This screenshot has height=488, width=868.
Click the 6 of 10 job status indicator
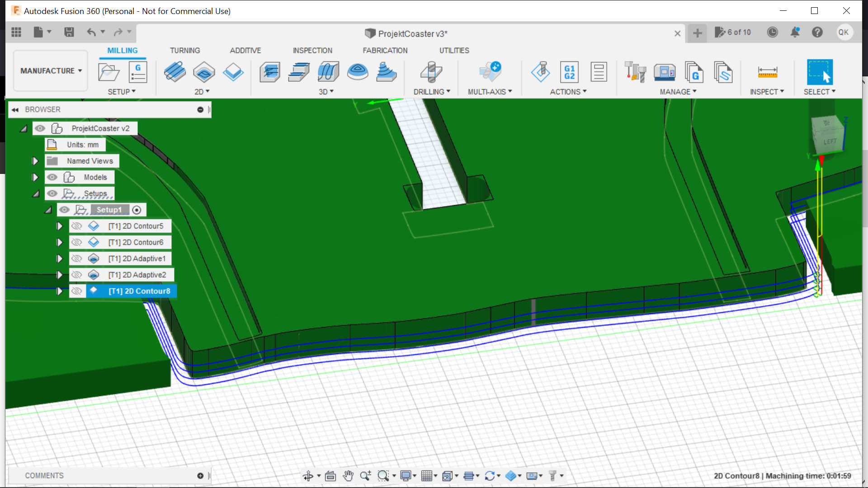(733, 32)
